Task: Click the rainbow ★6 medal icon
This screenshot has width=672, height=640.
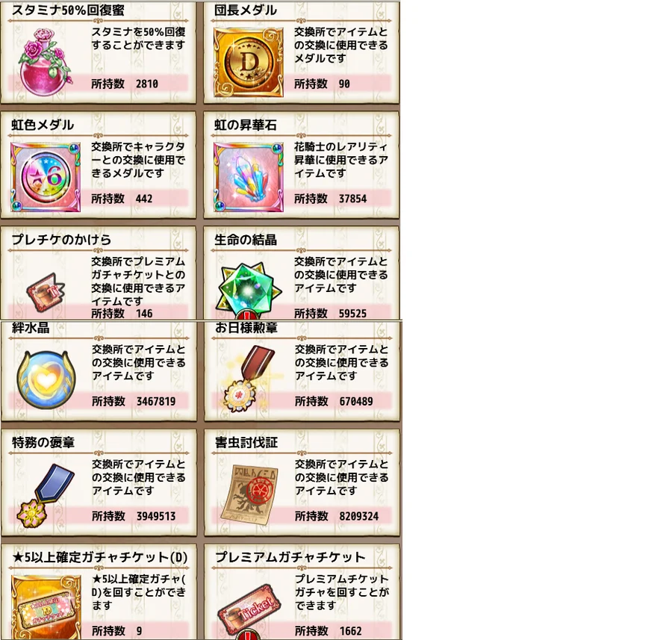Action: tap(46, 177)
